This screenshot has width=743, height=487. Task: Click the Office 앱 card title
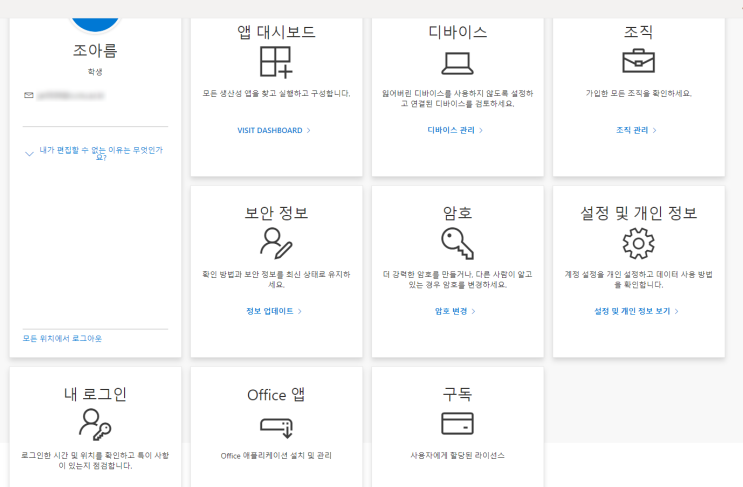[276, 394]
